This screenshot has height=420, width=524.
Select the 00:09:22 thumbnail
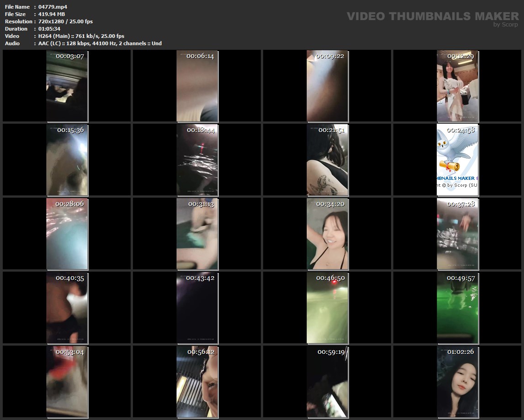click(327, 86)
